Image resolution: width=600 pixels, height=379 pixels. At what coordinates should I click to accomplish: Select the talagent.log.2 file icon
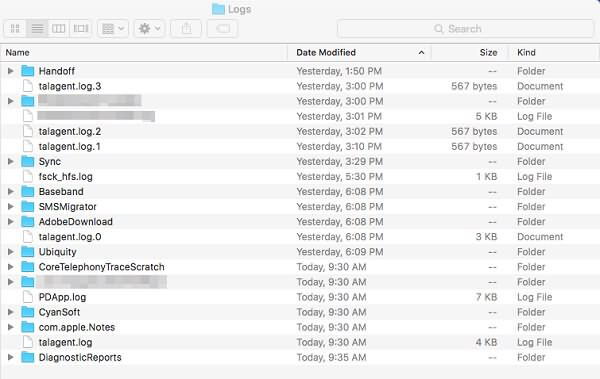click(x=28, y=131)
